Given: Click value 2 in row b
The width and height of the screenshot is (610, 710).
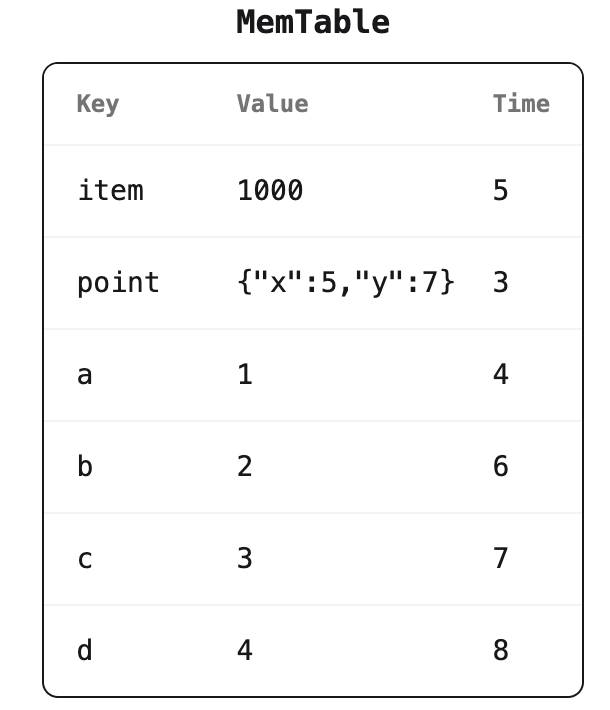Looking at the screenshot, I should click(x=245, y=466).
